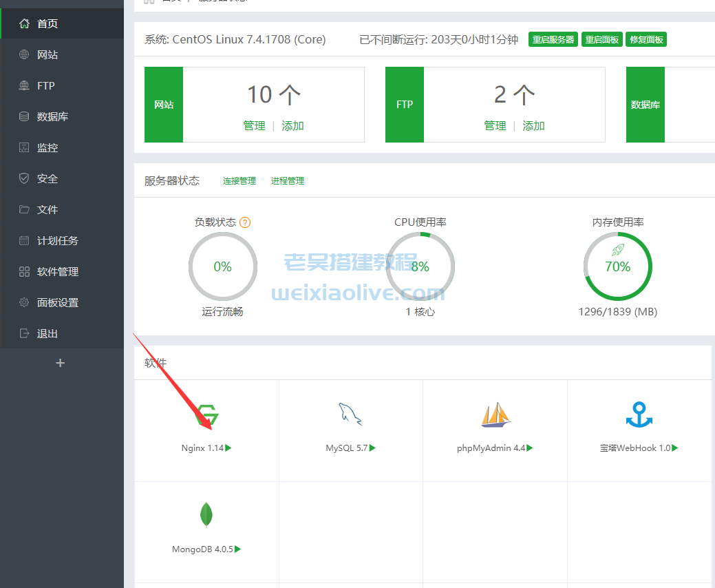Open the phpMyAdmin sailboat icon
The height and width of the screenshot is (588, 715).
pos(495,414)
